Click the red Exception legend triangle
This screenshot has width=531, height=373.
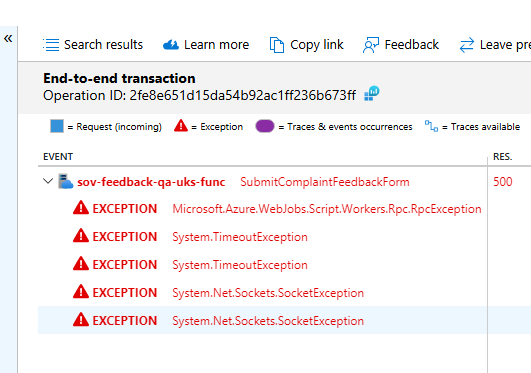click(x=181, y=125)
